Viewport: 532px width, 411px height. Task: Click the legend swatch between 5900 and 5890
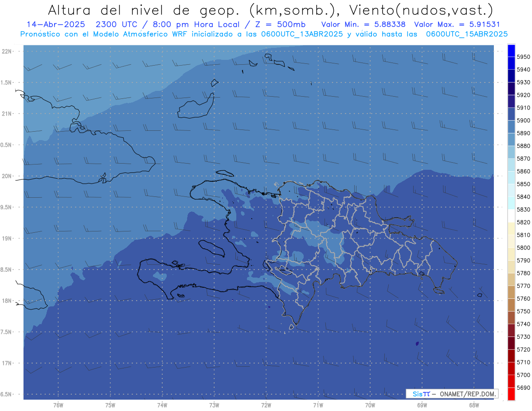click(511, 127)
